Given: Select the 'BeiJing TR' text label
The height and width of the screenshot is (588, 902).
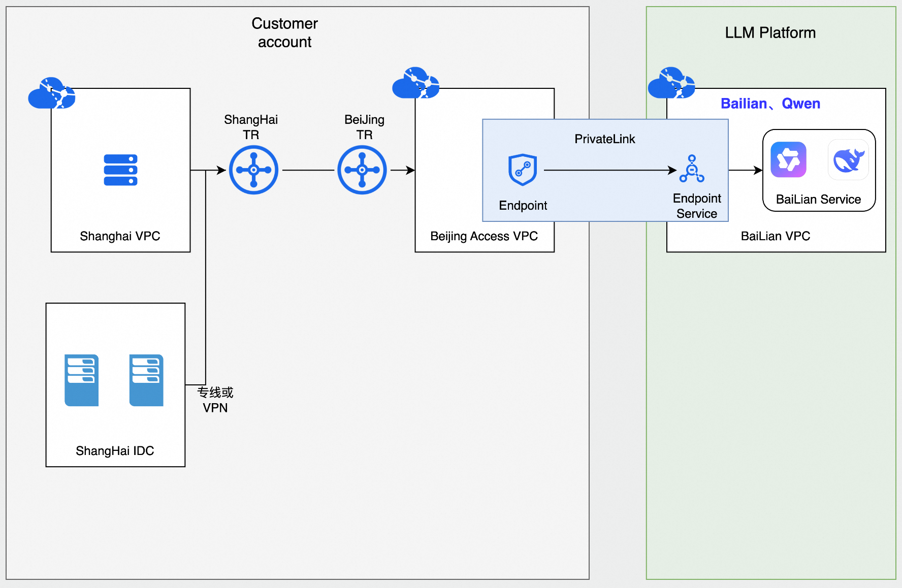Looking at the screenshot, I should click(x=364, y=127).
